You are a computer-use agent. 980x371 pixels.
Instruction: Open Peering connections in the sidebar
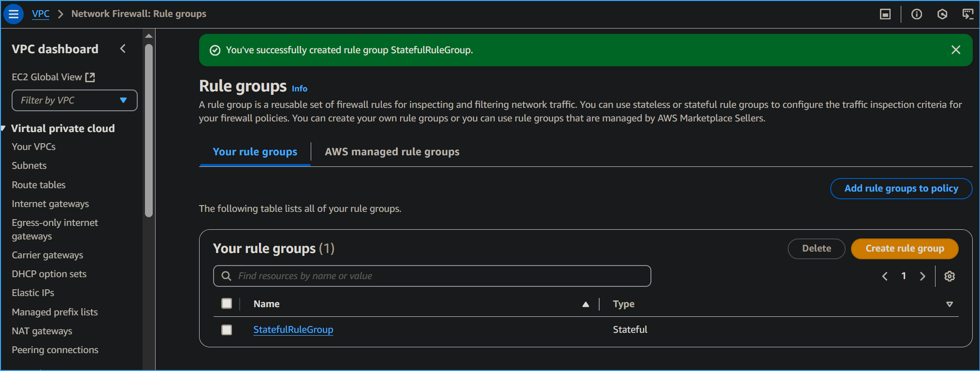(x=55, y=350)
